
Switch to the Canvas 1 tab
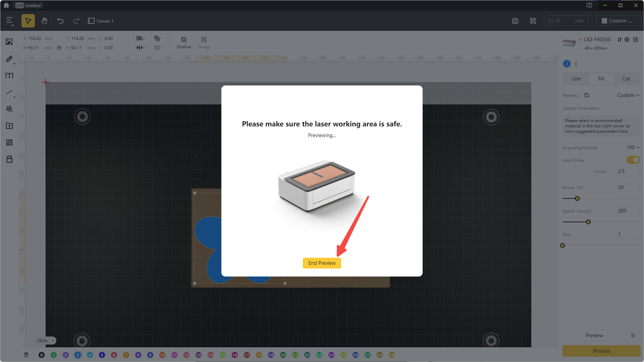click(101, 21)
